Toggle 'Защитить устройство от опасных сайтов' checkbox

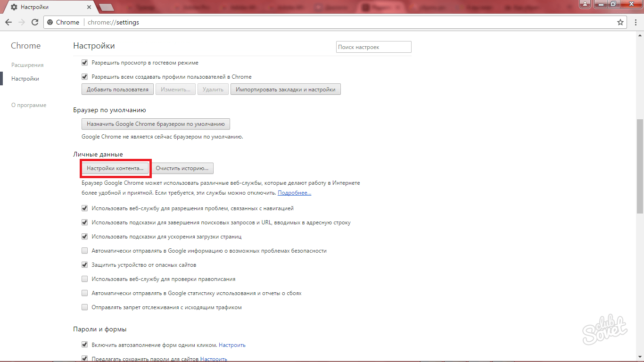[85, 264]
